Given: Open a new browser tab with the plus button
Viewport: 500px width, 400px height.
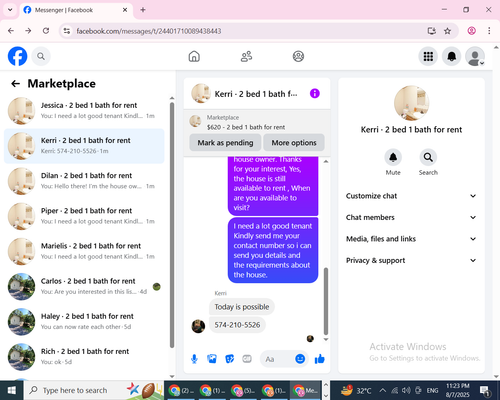Looking at the screenshot, I should [143, 10].
